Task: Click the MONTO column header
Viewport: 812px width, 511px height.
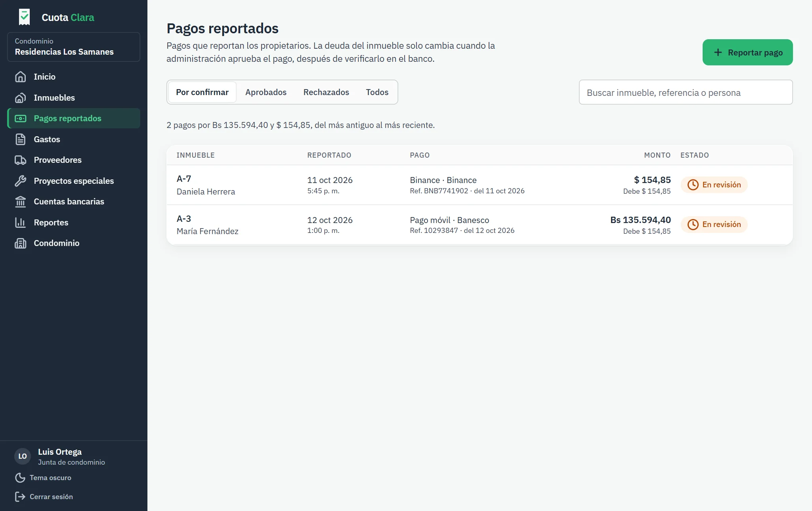Action: [x=657, y=155]
